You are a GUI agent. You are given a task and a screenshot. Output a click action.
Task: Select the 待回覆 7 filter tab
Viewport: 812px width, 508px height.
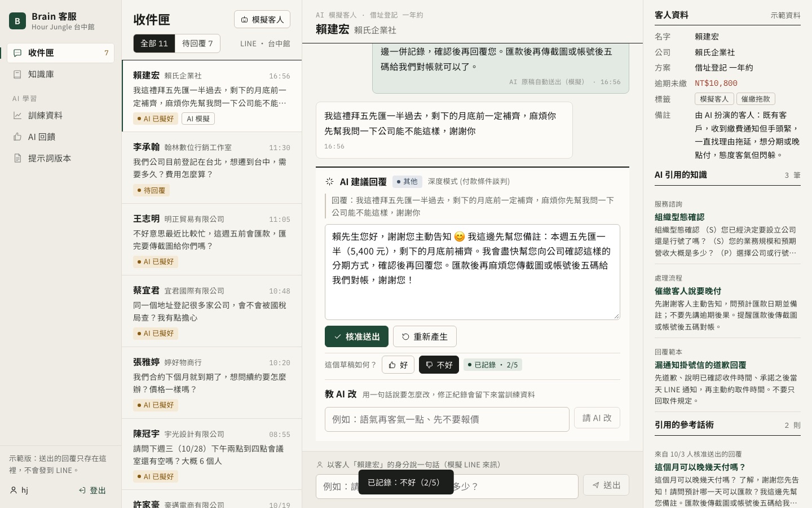197,43
